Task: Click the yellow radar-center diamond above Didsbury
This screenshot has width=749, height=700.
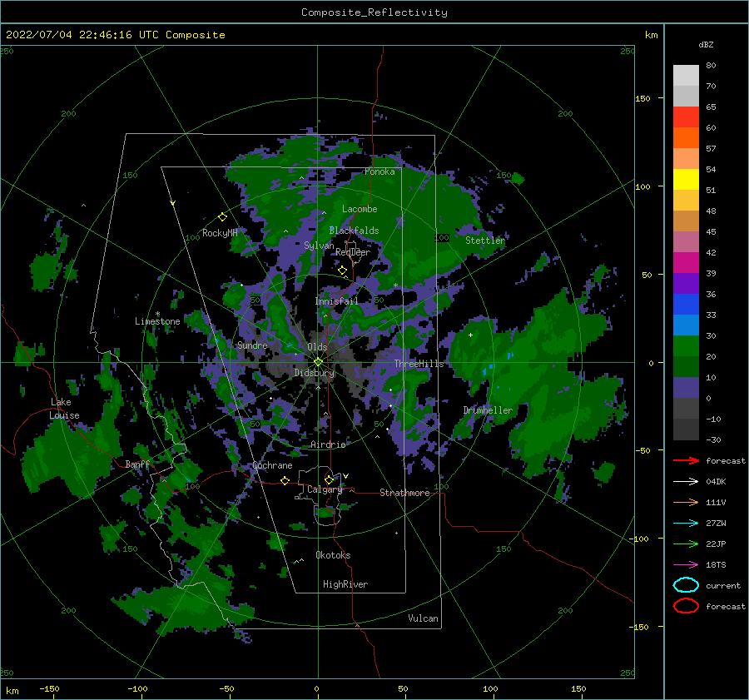Action: [x=318, y=362]
